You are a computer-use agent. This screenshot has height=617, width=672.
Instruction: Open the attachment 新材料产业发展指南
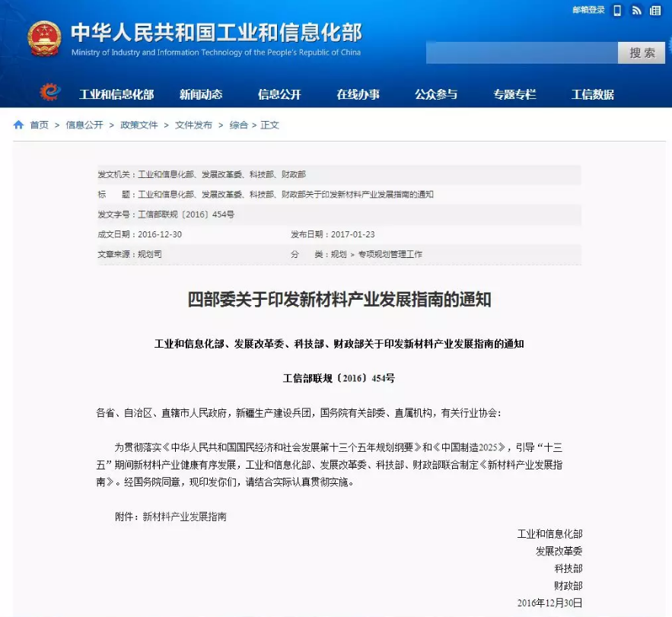[184, 517]
